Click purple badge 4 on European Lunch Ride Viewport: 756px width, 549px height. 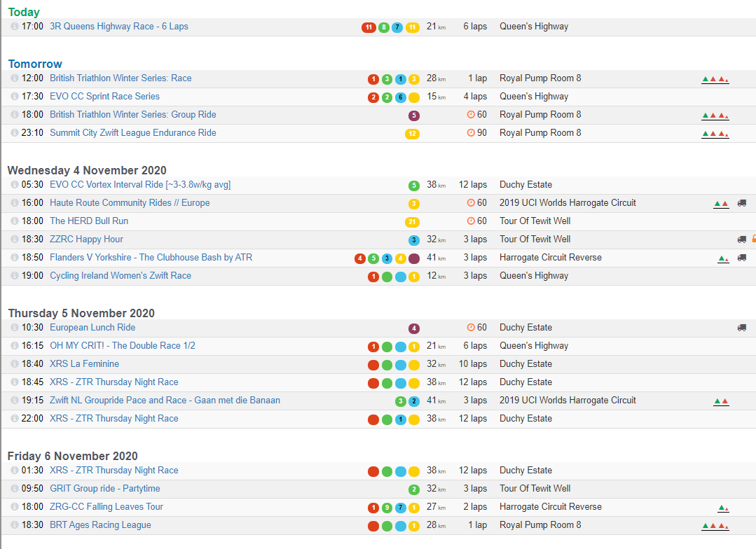click(413, 328)
